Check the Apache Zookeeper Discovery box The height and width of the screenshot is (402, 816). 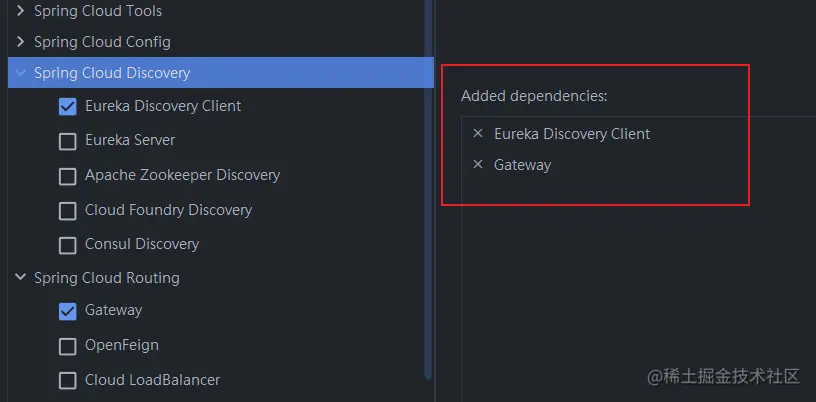[68, 176]
